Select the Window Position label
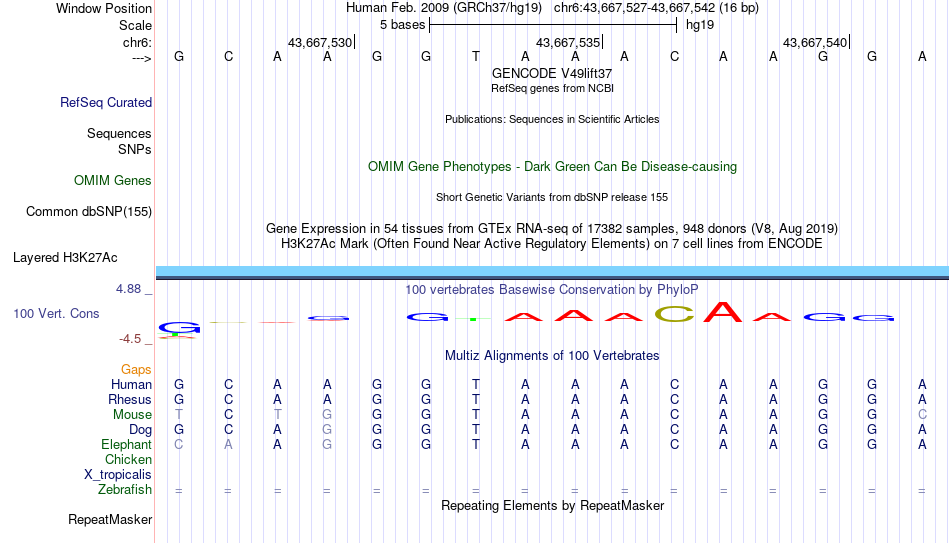The image size is (950, 543). 104,8
